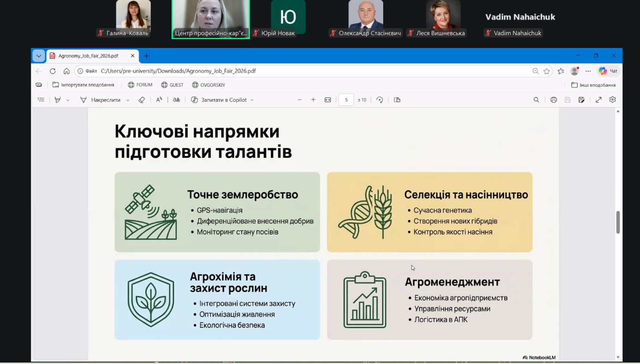Screen dimensions: 640x364
Task: Expand the highlight tool options arrow
Action: (68, 100)
